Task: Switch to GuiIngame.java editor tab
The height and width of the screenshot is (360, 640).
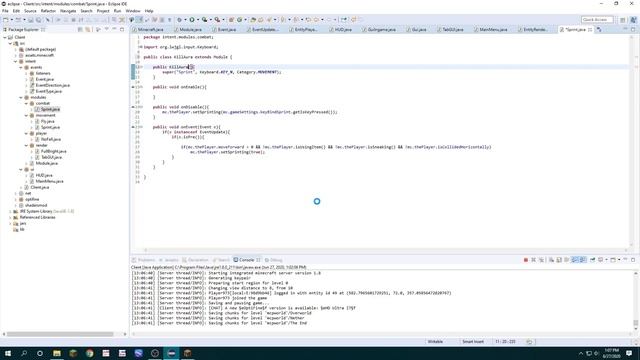Action: point(381,29)
